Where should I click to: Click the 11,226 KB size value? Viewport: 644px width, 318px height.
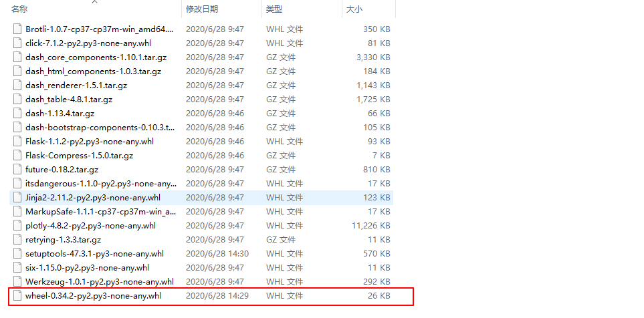(x=371, y=225)
